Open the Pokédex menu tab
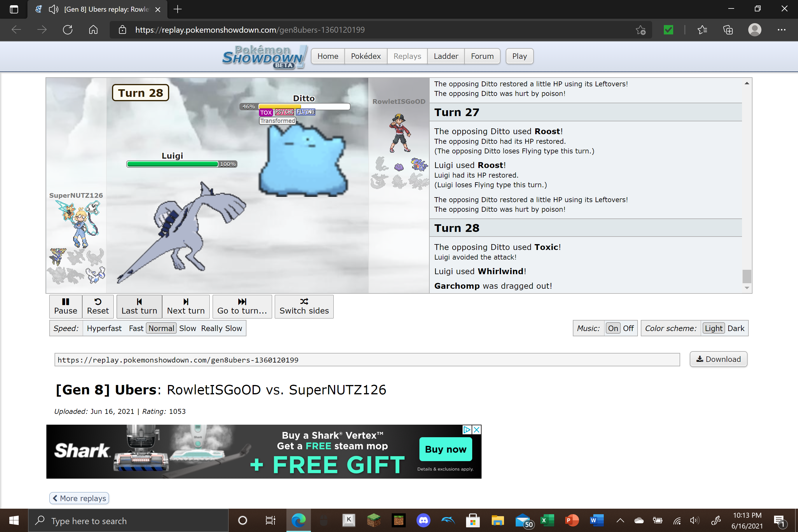The width and height of the screenshot is (798, 532). 365,56
